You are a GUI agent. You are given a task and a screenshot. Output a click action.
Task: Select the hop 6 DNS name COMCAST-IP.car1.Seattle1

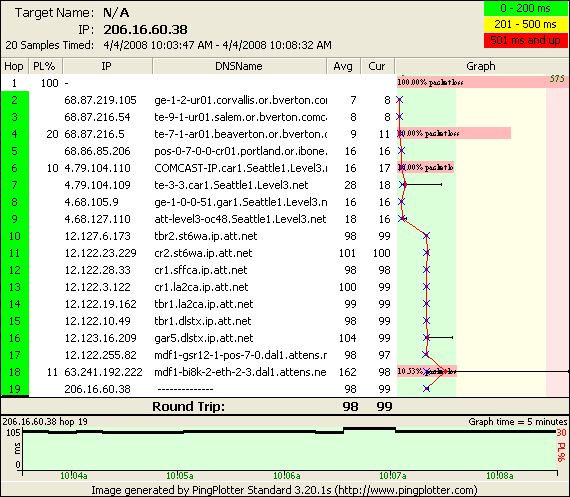240,168
